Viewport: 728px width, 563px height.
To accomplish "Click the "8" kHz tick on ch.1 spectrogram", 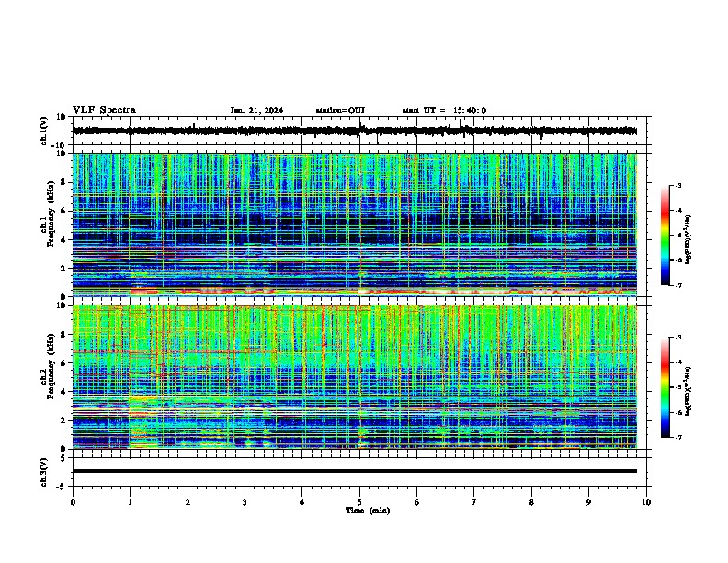I will pos(63,182).
